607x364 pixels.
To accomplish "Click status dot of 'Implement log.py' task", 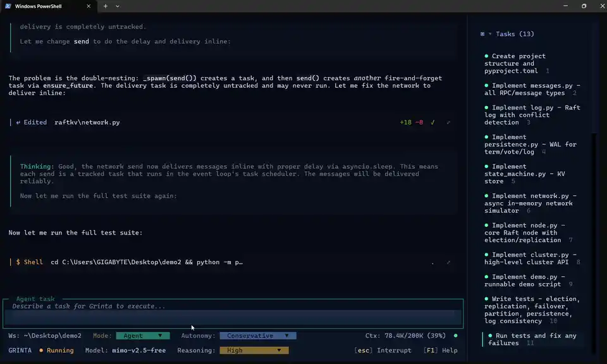I will tap(486, 107).
